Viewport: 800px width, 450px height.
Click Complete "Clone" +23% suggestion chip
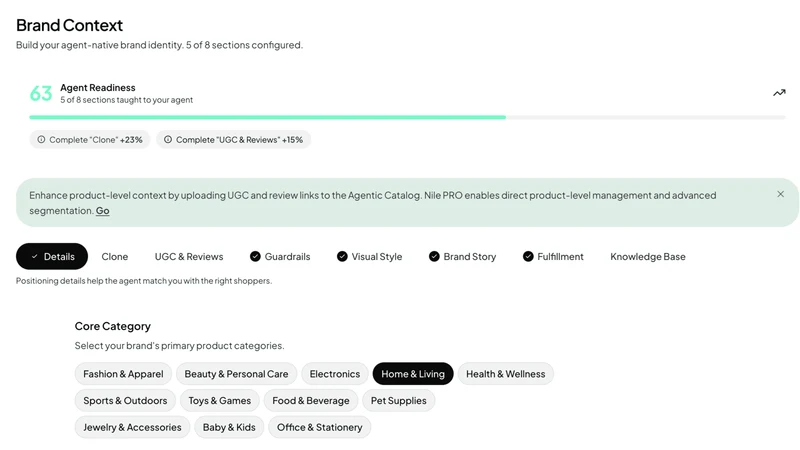point(90,139)
